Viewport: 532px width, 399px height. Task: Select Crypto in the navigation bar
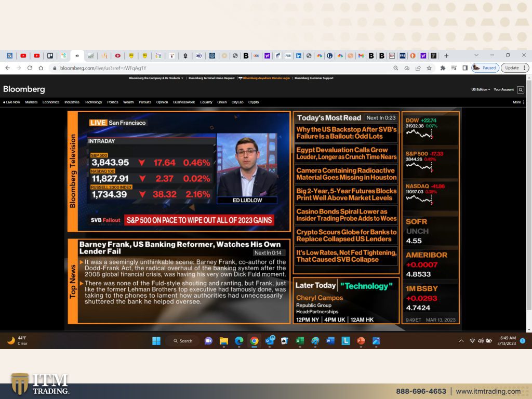(254, 102)
